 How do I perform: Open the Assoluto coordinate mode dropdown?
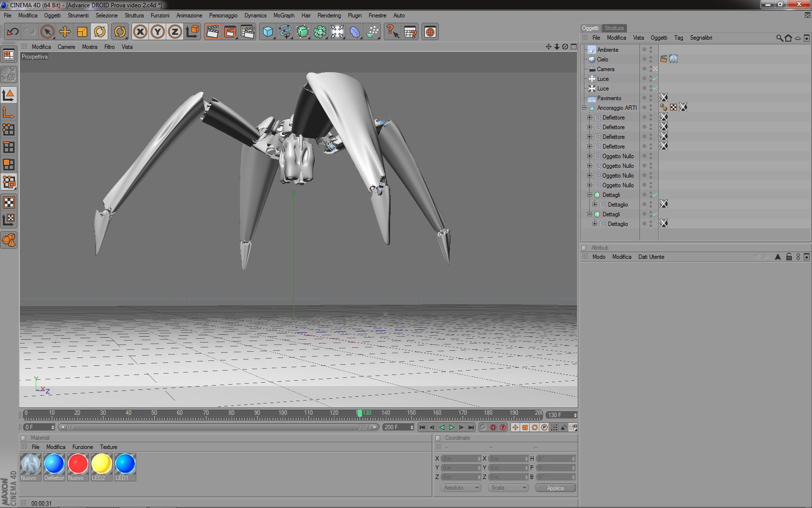point(461,488)
